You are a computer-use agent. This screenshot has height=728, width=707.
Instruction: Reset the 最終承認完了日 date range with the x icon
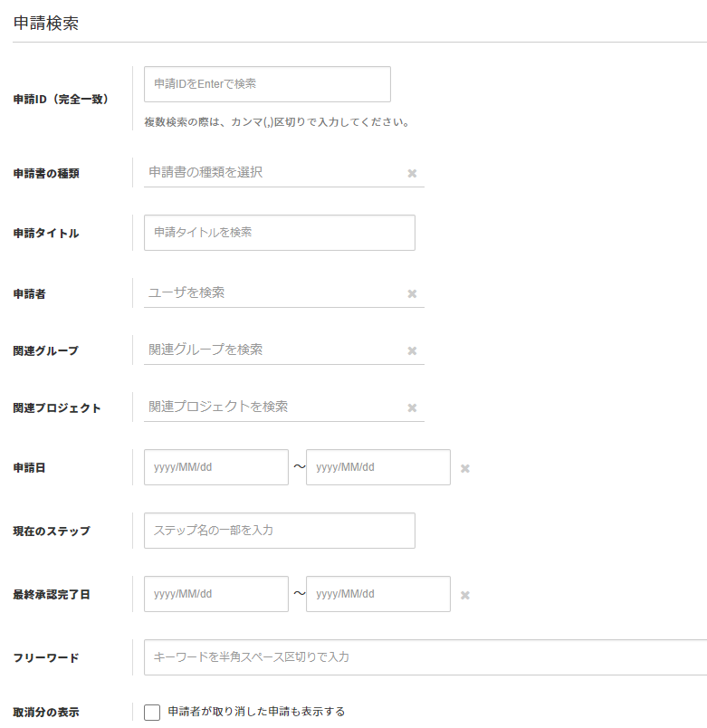tap(465, 595)
